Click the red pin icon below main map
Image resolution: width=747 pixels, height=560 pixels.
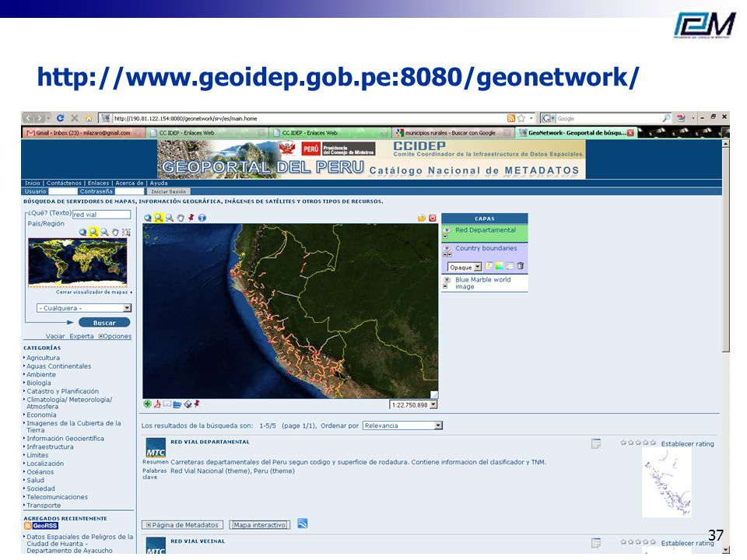[197, 404]
